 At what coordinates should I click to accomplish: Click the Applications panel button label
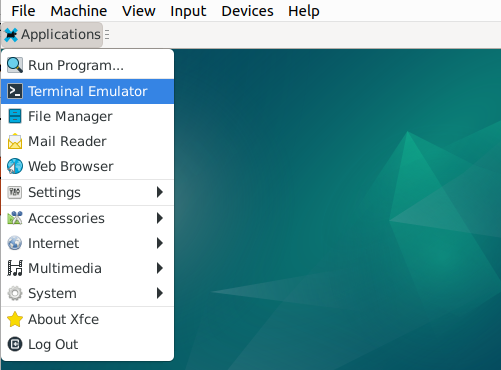click(x=61, y=35)
